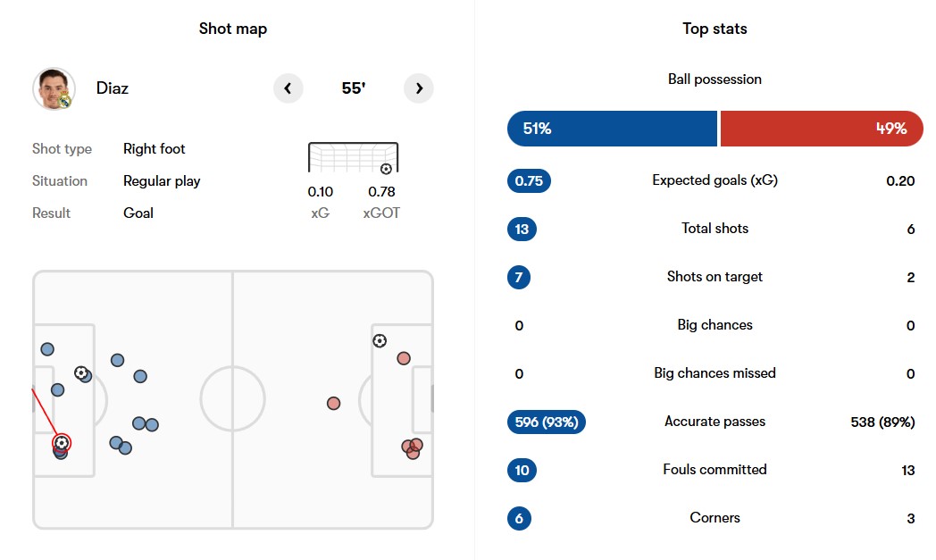Go to the previous shot with left arrow
936x560 pixels.
point(288,88)
